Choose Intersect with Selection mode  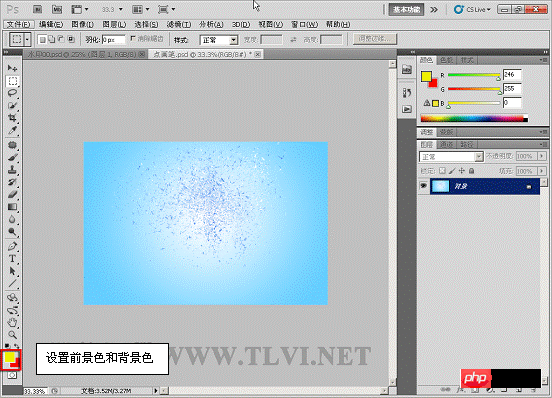[71, 39]
